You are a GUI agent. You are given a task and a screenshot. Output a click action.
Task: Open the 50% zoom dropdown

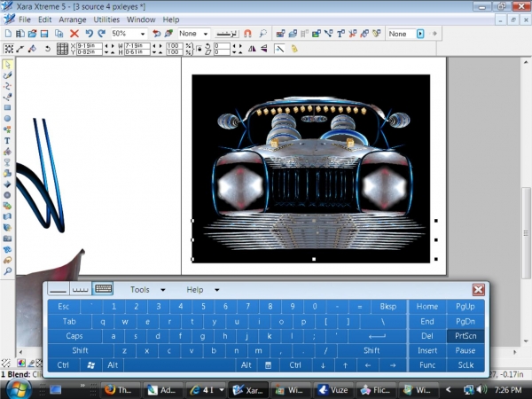pos(143,34)
